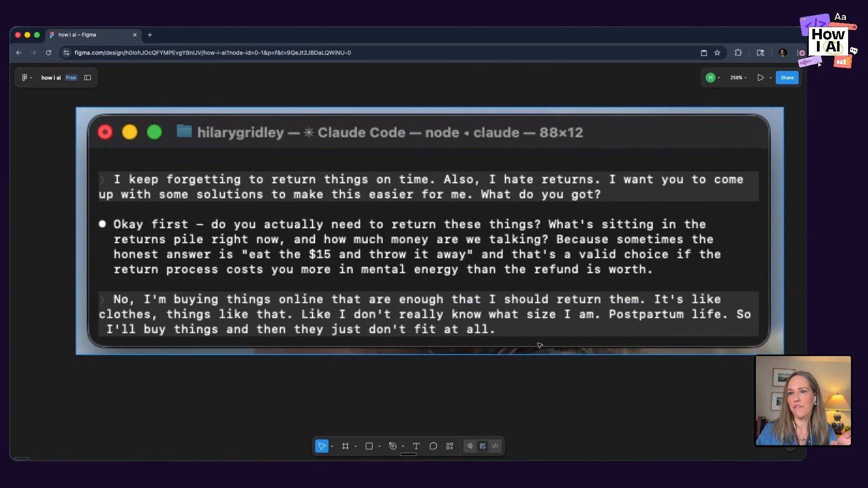Switch to Dev Mode
The width and height of the screenshot is (868, 488).
495,446
